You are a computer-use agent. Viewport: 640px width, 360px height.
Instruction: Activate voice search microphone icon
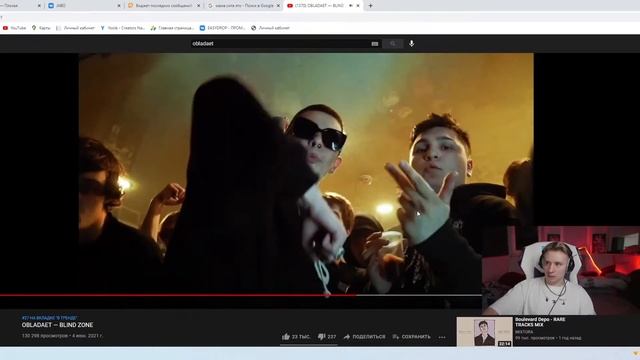(411, 44)
